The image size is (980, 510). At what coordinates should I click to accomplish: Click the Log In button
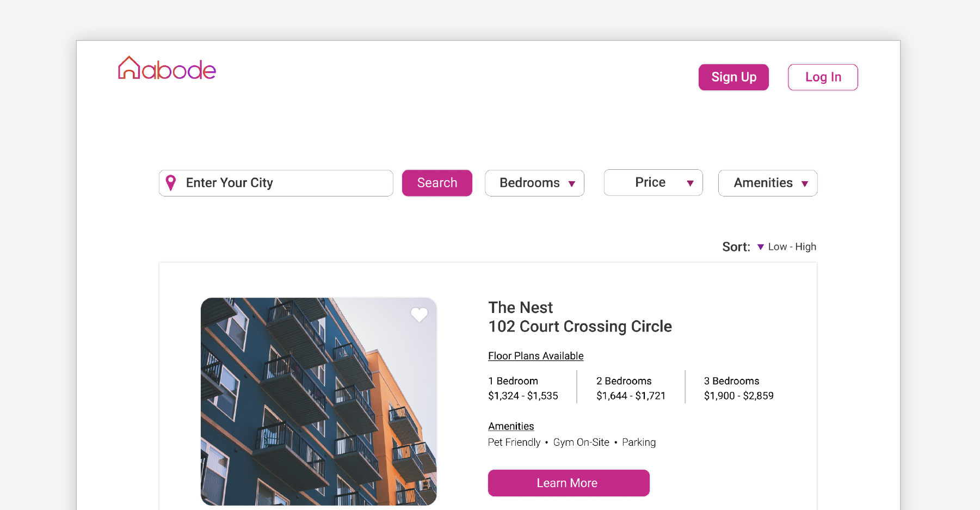point(823,77)
